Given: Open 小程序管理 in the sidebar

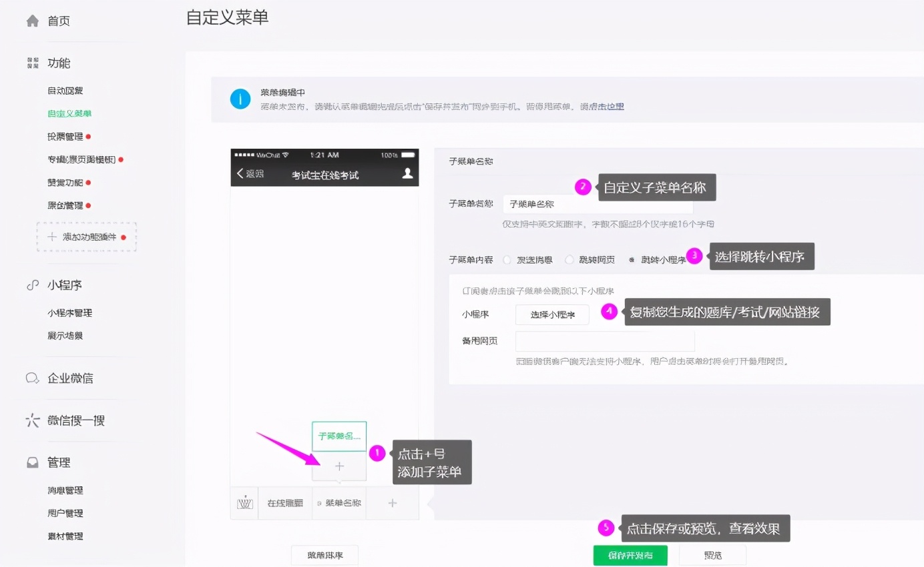Looking at the screenshot, I should pos(70,313).
